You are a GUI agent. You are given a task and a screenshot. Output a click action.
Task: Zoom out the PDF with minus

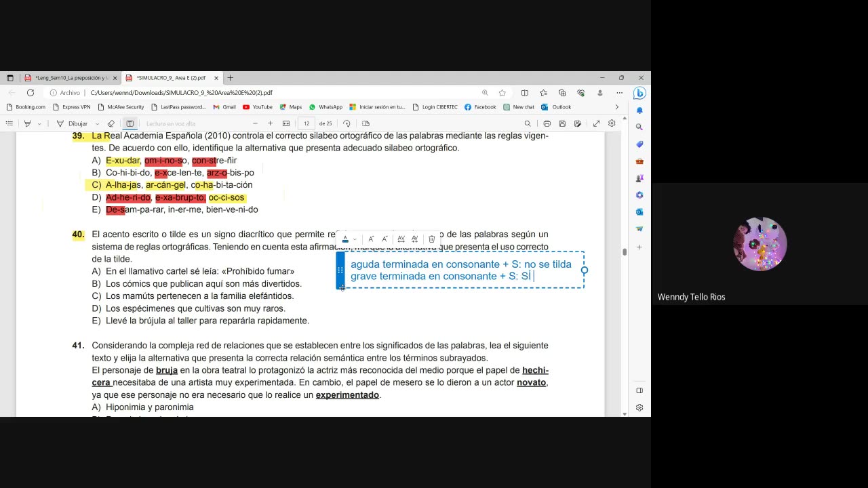[x=255, y=123]
